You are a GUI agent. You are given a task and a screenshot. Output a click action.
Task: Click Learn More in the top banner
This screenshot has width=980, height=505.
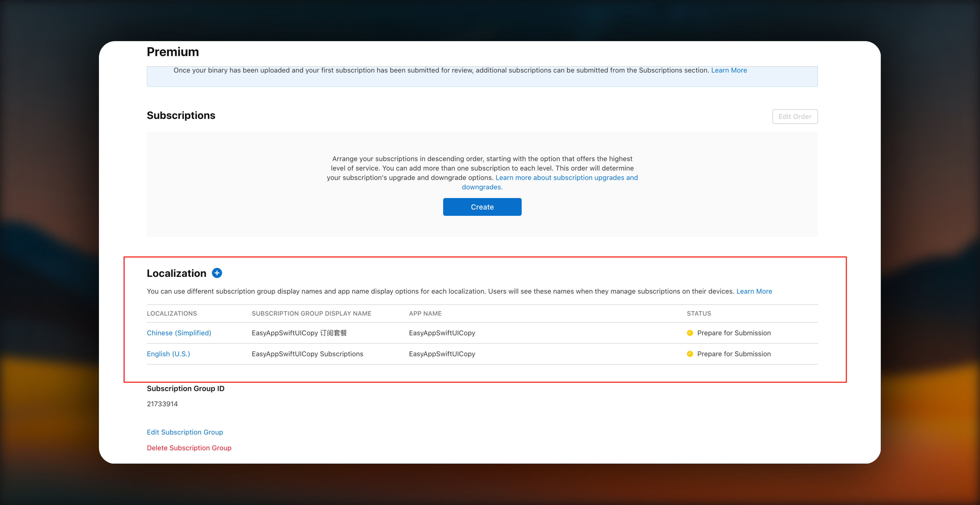click(x=729, y=70)
